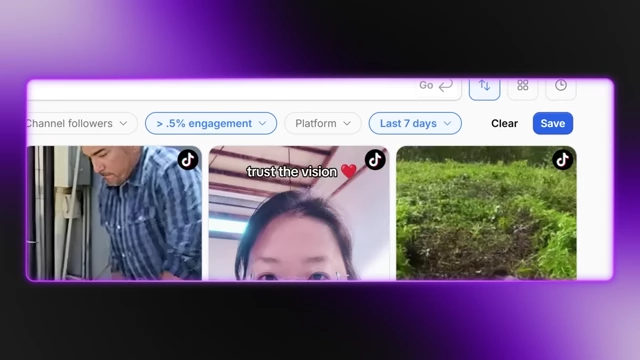The image size is (640, 360).
Task: Toggle the sort order arrows icon
Action: coord(484,88)
